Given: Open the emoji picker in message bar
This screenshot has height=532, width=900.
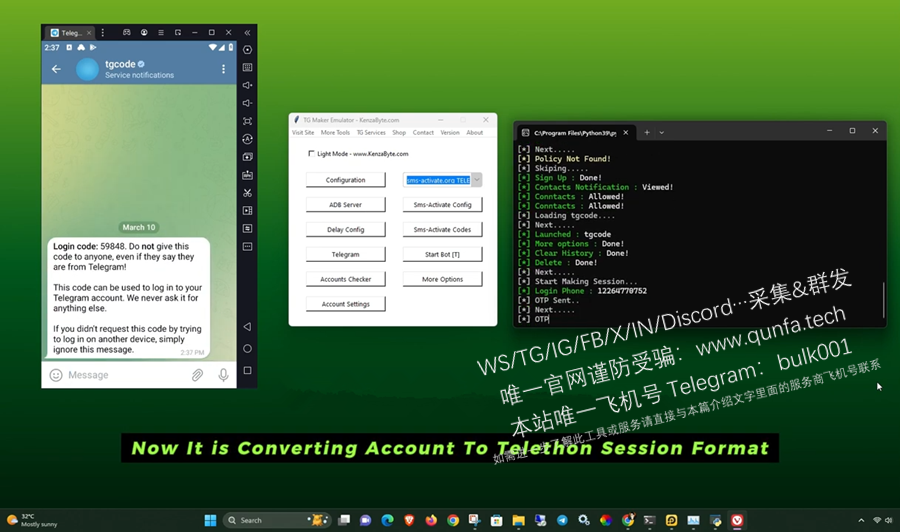Looking at the screenshot, I should click(x=56, y=375).
